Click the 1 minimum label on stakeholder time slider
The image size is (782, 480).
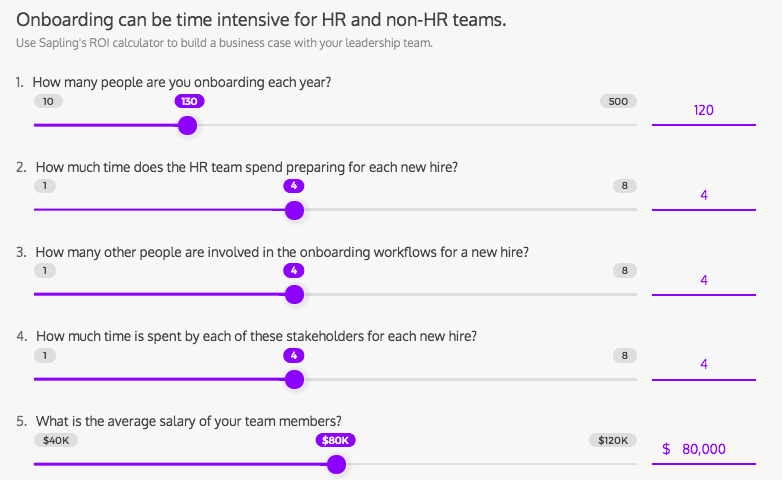45,355
